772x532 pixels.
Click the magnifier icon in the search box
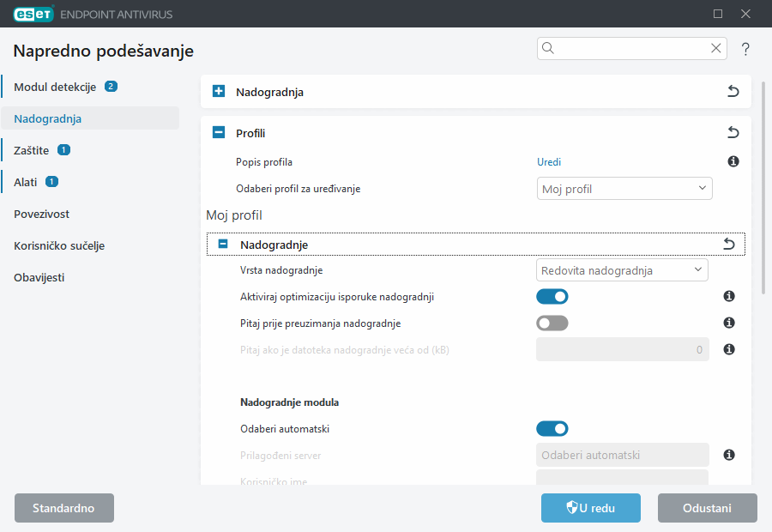coord(547,48)
